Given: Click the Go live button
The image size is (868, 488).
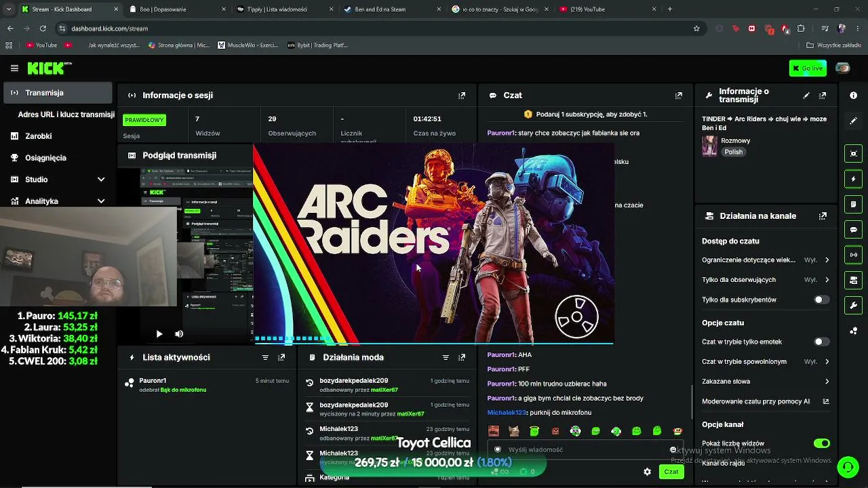Looking at the screenshot, I should [808, 68].
